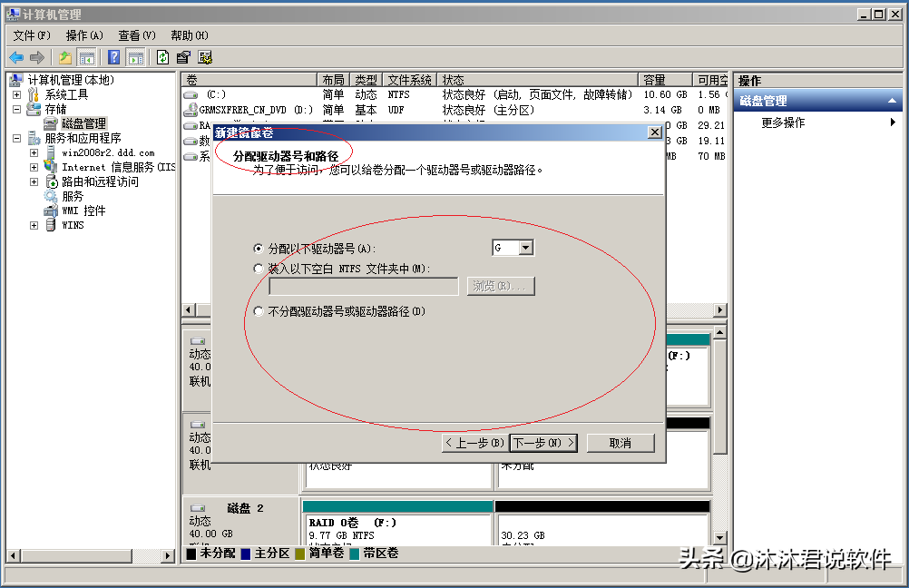Open the 帮助(H) menu

190,35
